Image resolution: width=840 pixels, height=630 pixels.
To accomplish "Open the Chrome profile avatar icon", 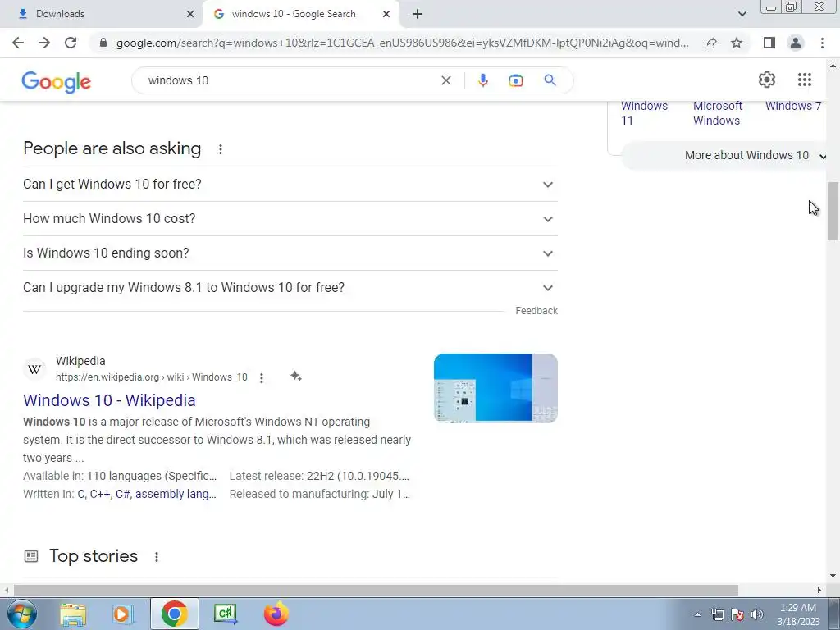I will pos(796,43).
